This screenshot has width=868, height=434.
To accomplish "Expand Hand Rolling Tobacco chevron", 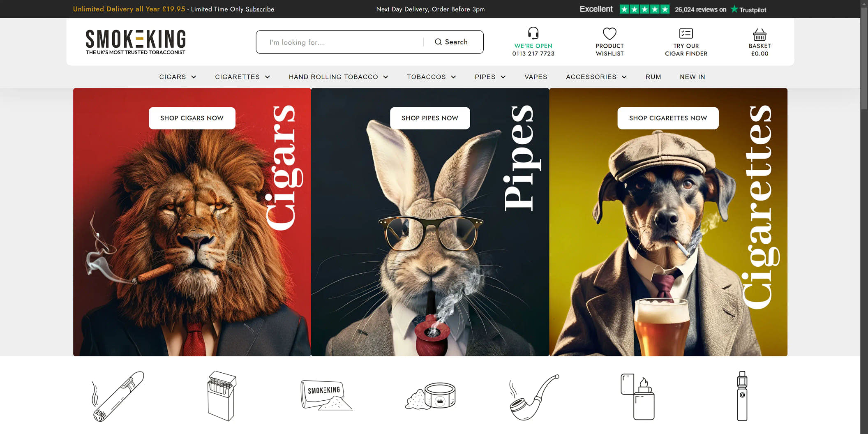I will click(x=386, y=77).
